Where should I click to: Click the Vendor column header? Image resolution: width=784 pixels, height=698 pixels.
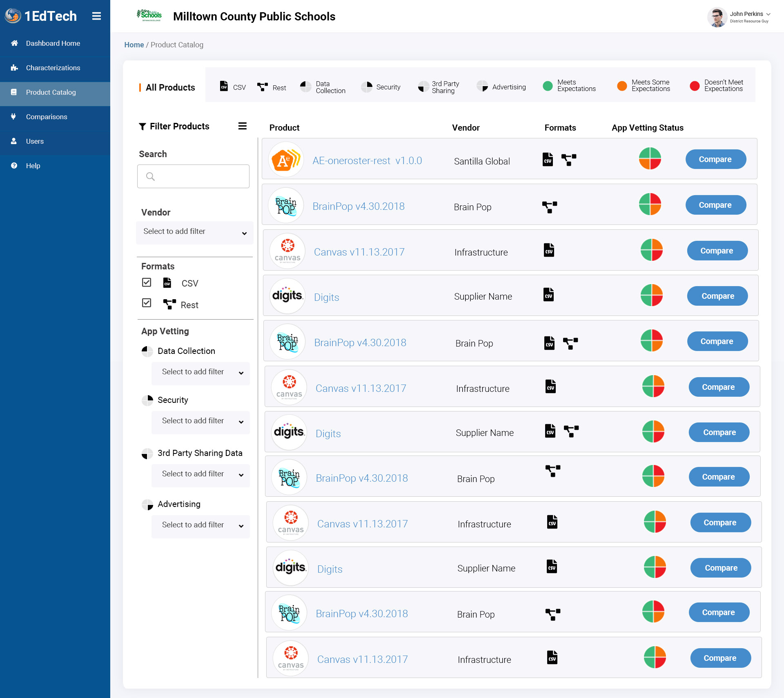tap(465, 128)
